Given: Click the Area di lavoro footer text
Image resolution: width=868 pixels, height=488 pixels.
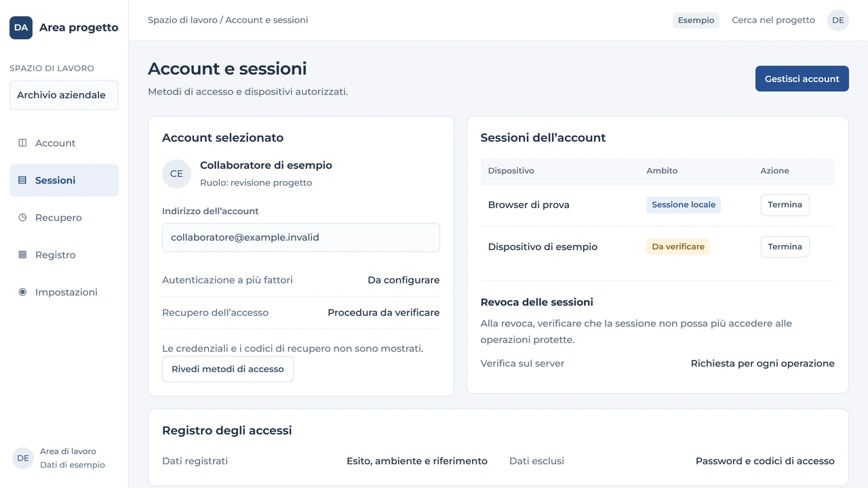Looking at the screenshot, I should (x=68, y=451).
